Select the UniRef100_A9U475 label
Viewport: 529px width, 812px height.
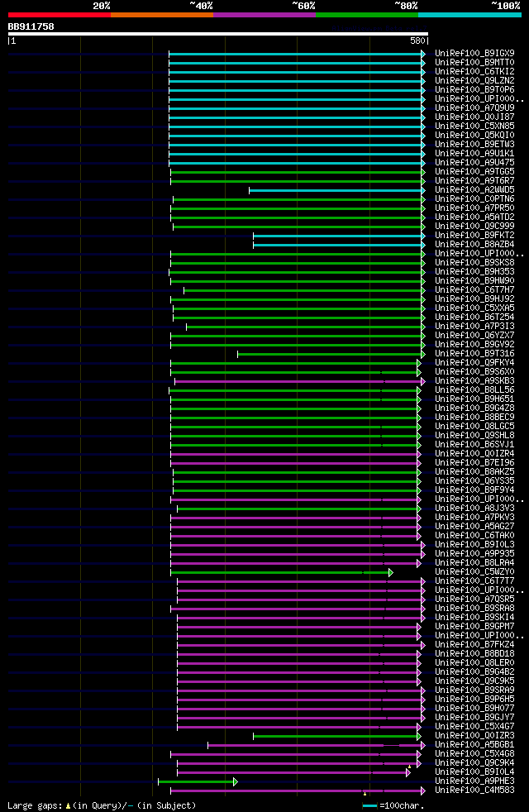(x=474, y=163)
